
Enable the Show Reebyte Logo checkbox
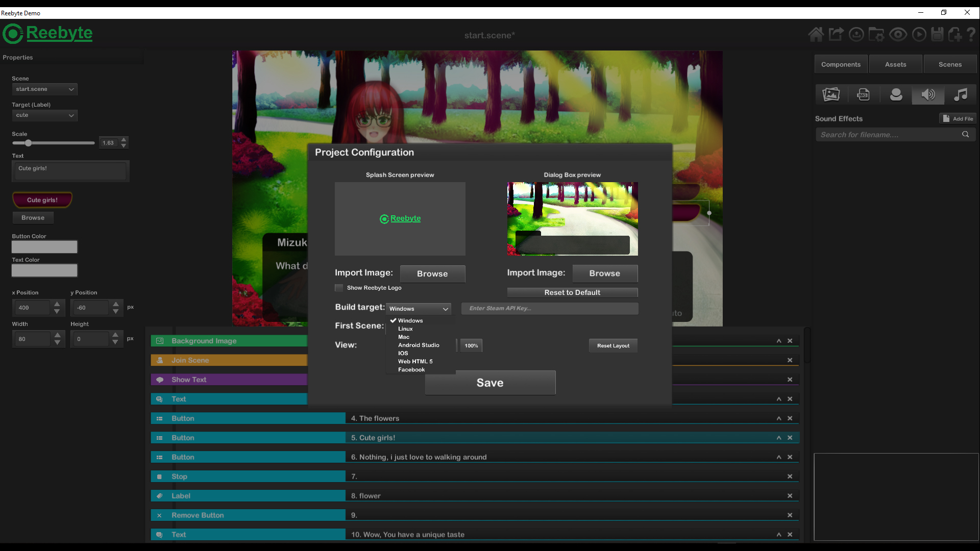(338, 288)
